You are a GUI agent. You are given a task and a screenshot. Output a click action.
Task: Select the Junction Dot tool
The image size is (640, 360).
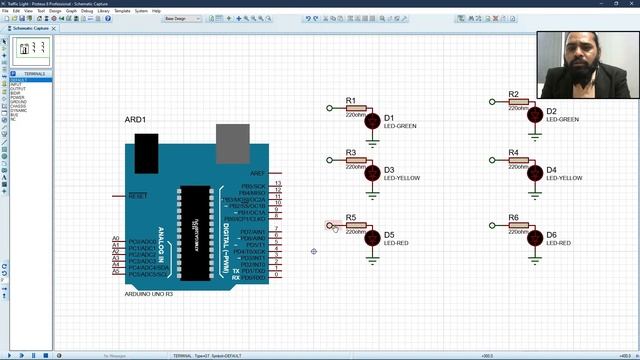pyautogui.click(x=4, y=55)
